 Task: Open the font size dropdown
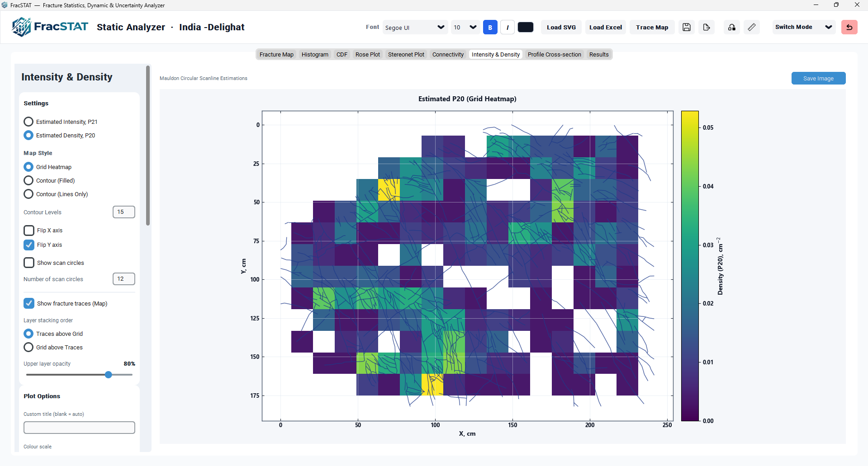[x=465, y=27]
